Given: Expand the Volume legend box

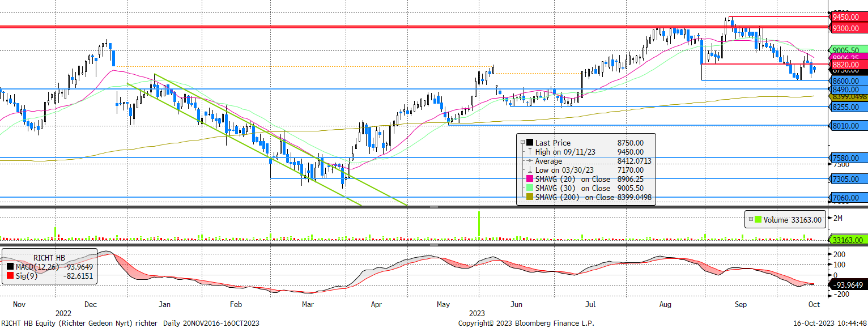Looking at the screenshot, I should point(751,220).
